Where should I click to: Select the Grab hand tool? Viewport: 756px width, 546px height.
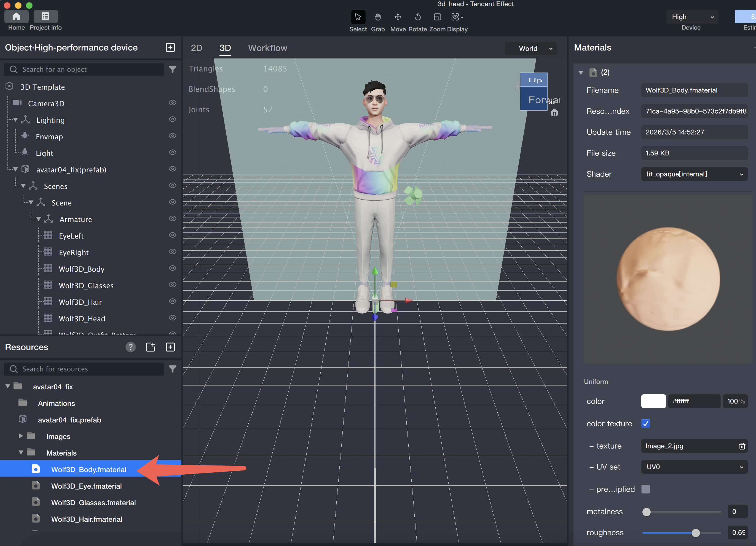coord(378,17)
